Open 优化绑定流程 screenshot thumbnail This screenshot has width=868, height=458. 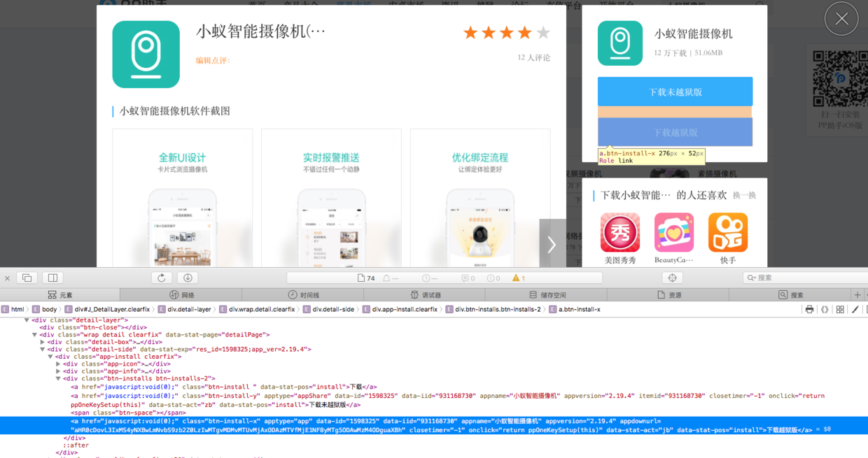click(480, 198)
